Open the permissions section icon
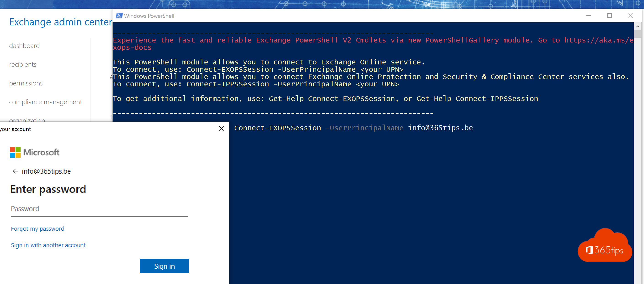The height and width of the screenshot is (284, 644). [25, 83]
